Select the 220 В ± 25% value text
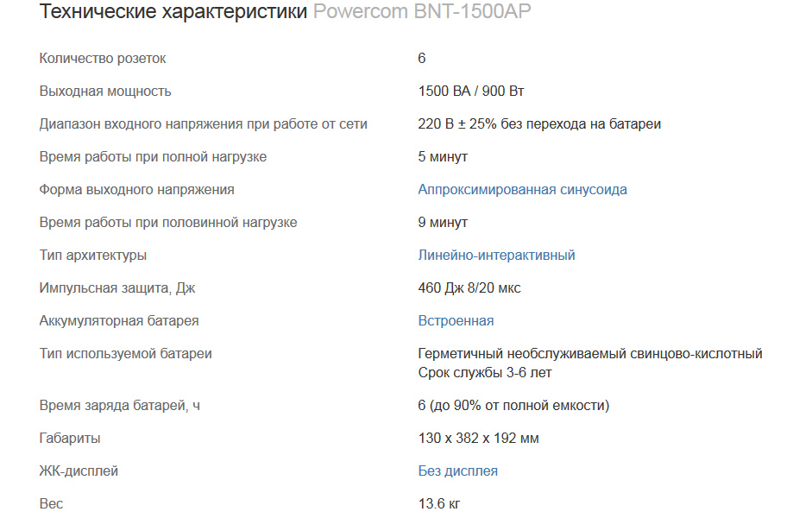This screenshot has width=812, height=518. (x=456, y=124)
